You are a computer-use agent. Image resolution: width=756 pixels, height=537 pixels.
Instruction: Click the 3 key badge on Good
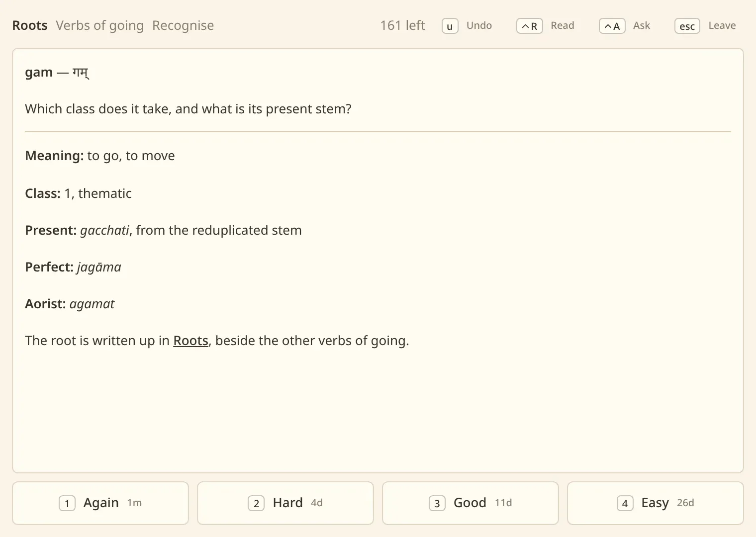coord(437,504)
